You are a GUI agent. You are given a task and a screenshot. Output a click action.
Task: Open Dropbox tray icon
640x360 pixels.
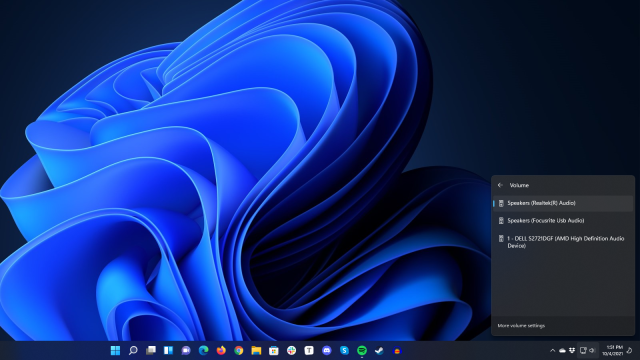[572, 350]
